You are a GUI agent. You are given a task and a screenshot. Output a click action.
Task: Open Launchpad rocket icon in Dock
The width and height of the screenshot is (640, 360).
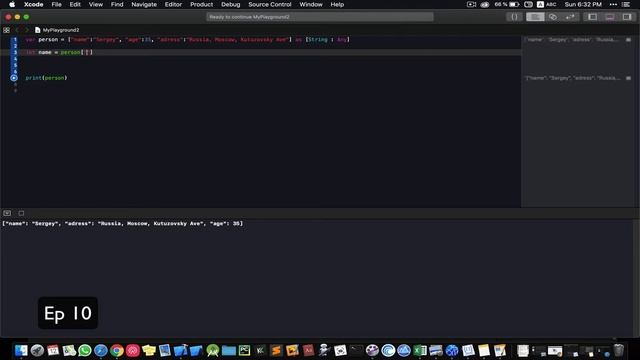pos(37,350)
